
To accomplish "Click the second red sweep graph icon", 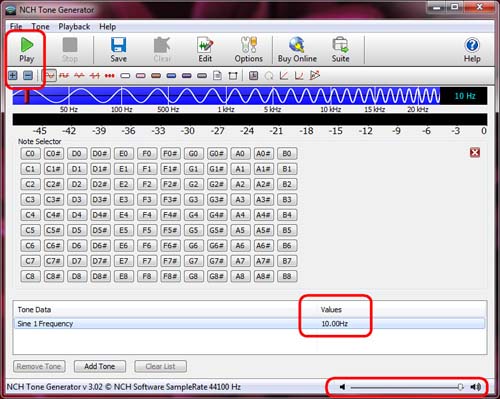I will 299,76.
